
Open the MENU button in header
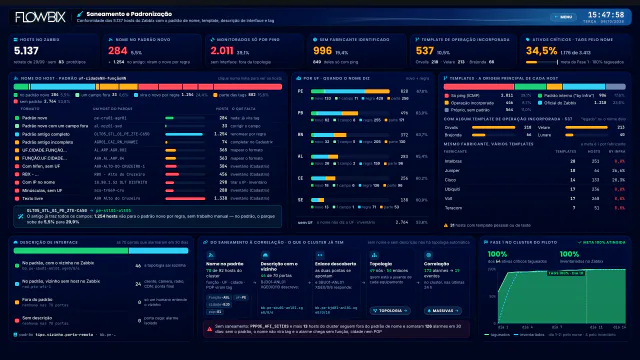pyautogui.click(x=563, y=17)
